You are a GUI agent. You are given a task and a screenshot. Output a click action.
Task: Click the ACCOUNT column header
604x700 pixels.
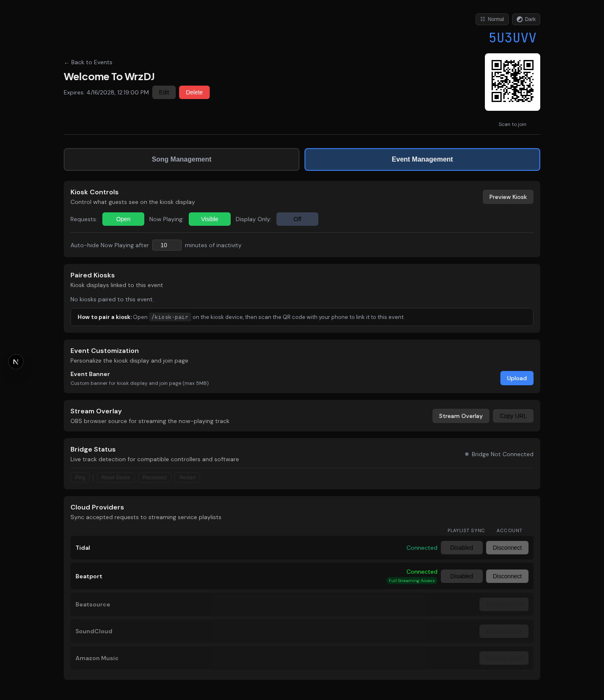509,530
